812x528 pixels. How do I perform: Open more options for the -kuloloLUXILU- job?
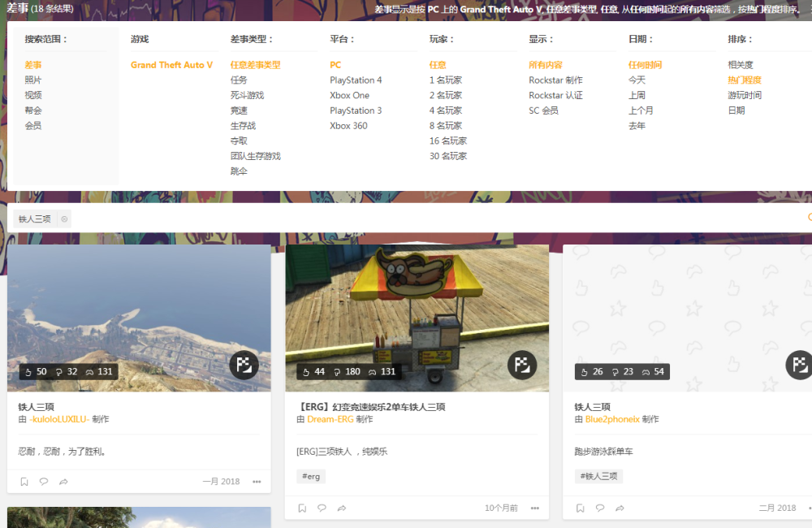(x=257, y=482)
